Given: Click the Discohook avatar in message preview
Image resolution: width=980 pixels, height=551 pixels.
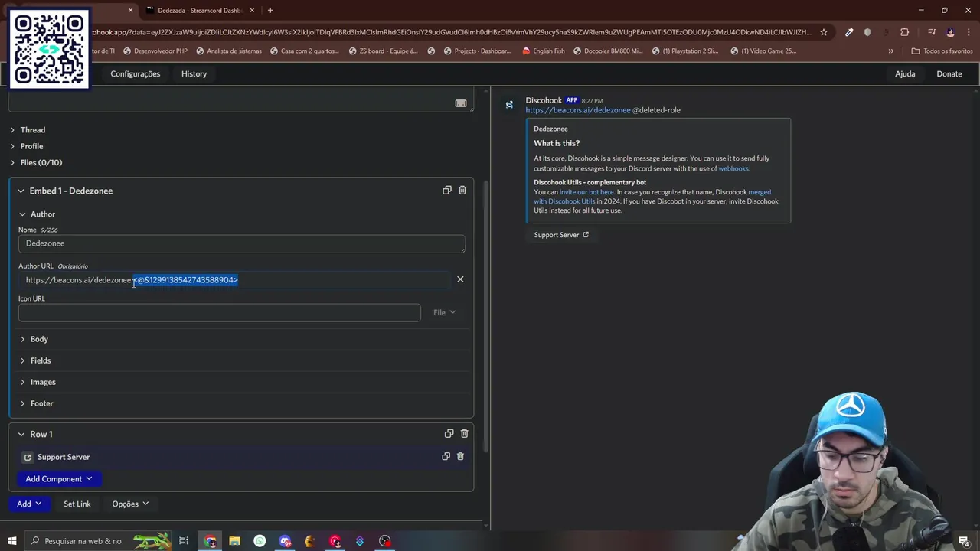Looking at the screenshot, I should pyautogui.click(x=509, y=105).
